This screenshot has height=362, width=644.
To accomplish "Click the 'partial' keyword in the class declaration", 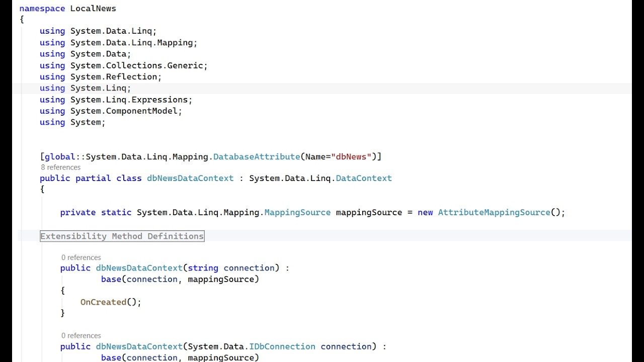I will (x=93, y=178).
